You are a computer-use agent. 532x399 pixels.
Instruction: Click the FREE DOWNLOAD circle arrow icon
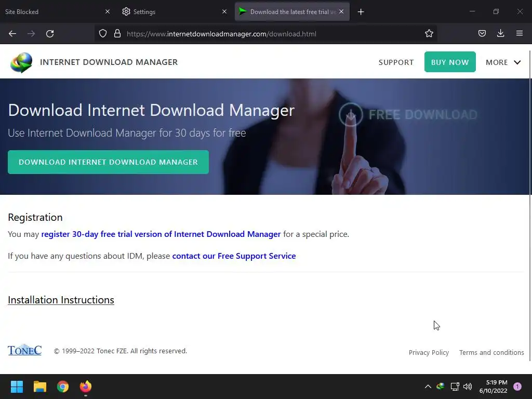[351, 115]
